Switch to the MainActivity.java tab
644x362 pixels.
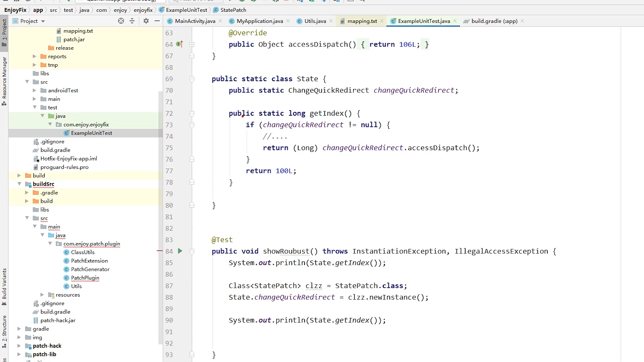(195, 21)
